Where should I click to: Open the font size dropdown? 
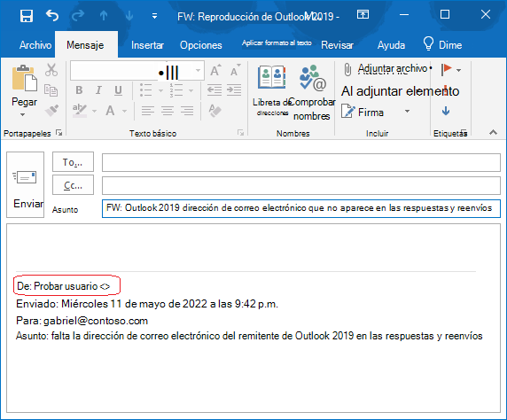[x=198, y=70]
